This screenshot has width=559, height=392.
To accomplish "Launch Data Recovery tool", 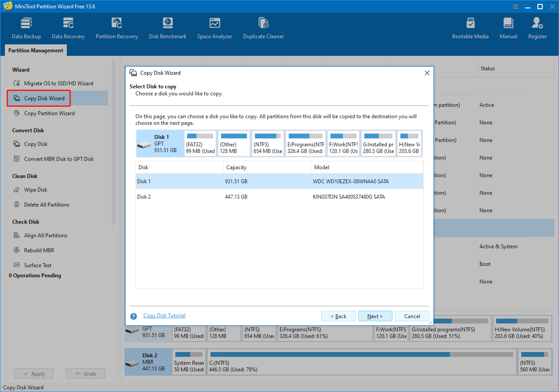I will pyautogui.click(x=68, y=29).
